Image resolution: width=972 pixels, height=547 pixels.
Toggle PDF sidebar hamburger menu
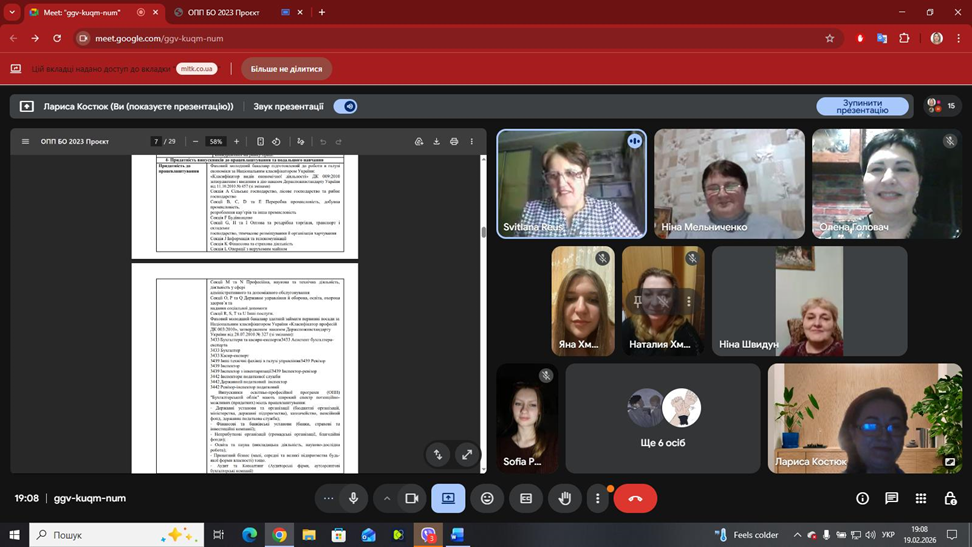pyautogui.click(x=26, y=142)
